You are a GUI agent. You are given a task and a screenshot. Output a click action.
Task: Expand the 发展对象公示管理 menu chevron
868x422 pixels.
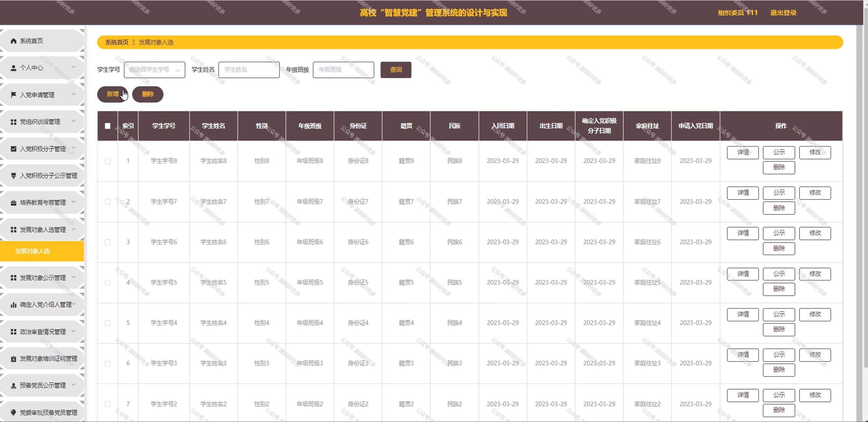point(74,277)
